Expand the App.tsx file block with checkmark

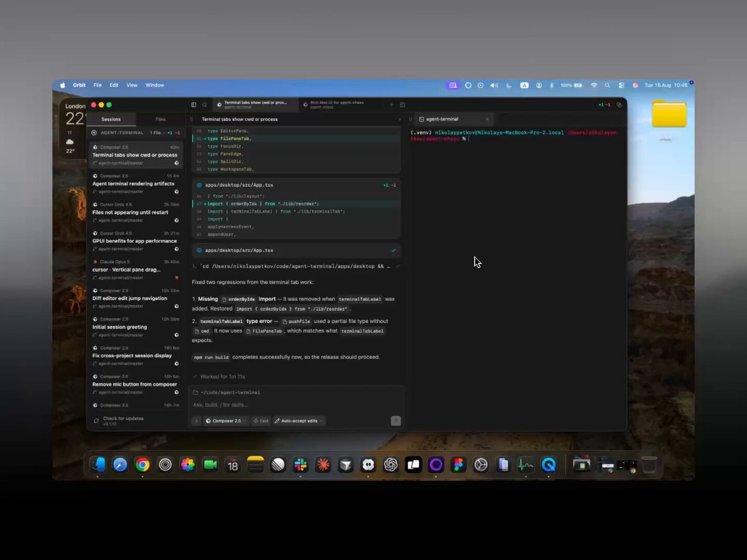click(296, 250)
